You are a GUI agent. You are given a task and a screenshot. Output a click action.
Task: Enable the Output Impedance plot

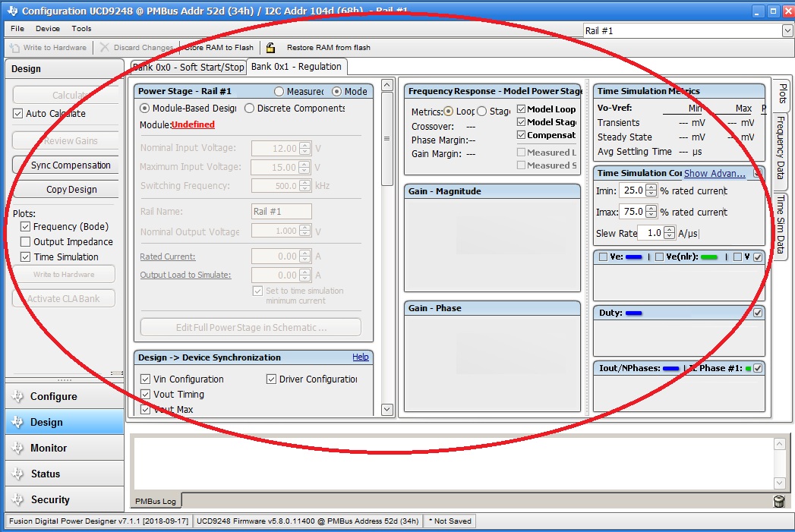point(25,241)
